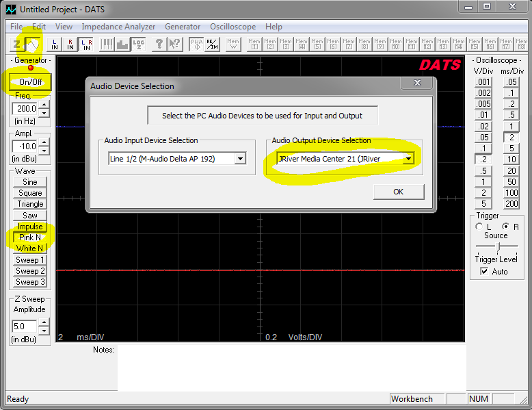The height and width of the screenshot is (410, 532).
Task: Select the sine wave oscilloscope mode icon
Action: (x=33, y=44)
